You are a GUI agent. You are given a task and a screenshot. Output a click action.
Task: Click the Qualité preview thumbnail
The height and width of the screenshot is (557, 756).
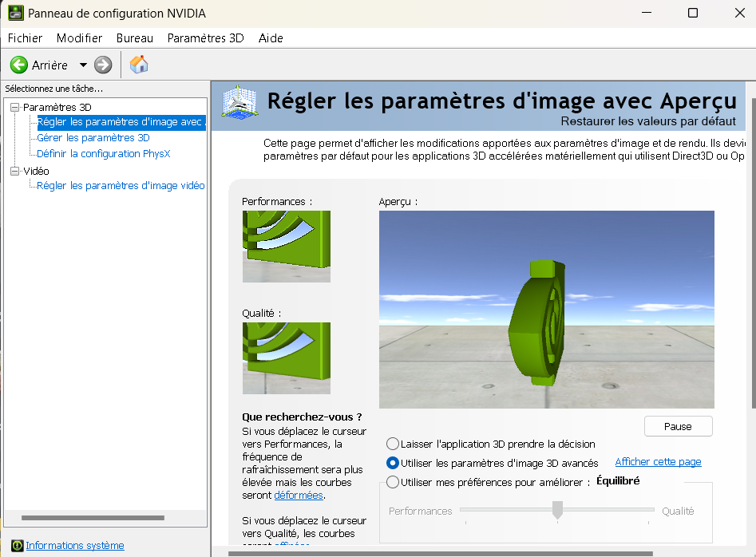[286, 358]
